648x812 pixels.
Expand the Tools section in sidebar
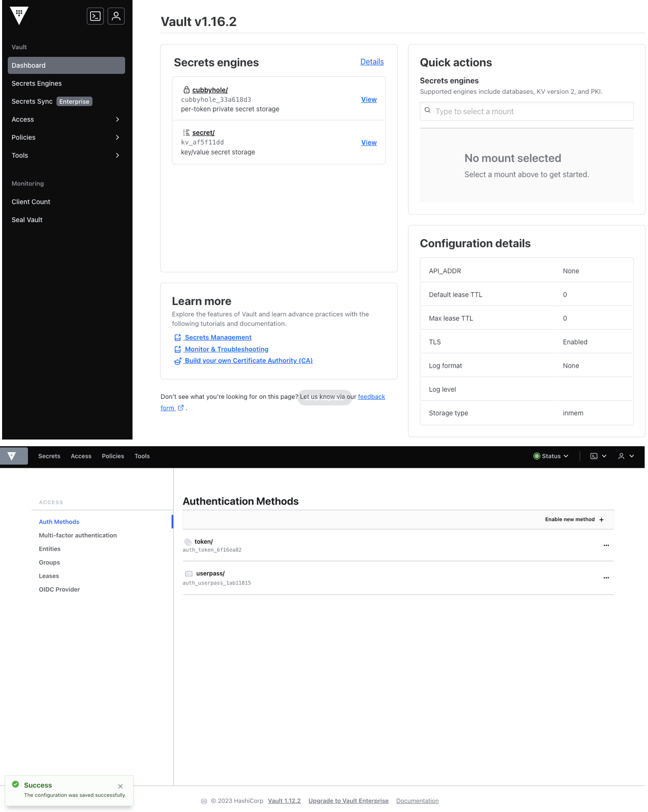117,155
